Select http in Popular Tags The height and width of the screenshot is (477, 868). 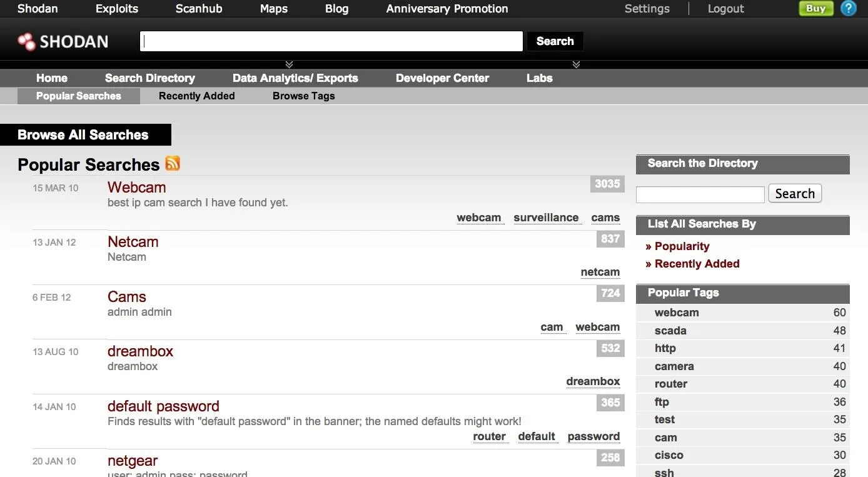[x=665, y=348]
